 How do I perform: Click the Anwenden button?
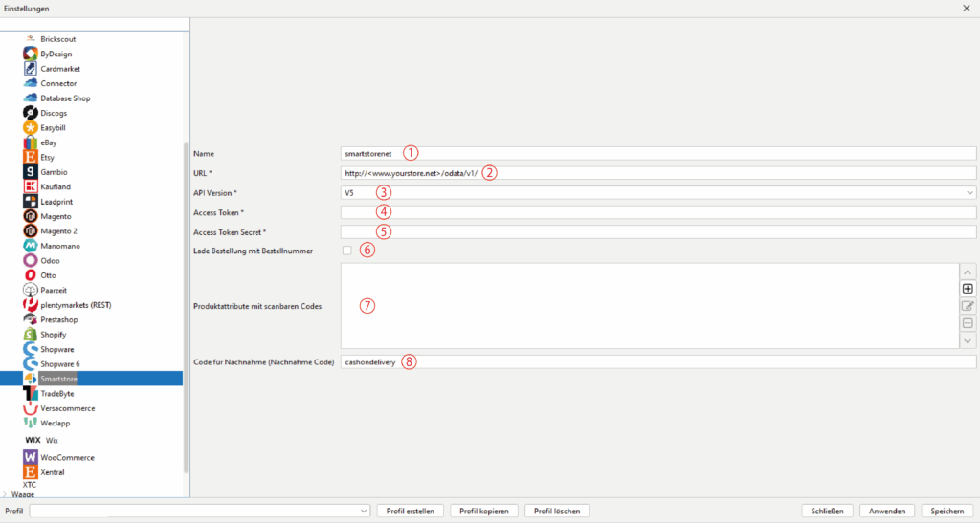click(888, 511)
